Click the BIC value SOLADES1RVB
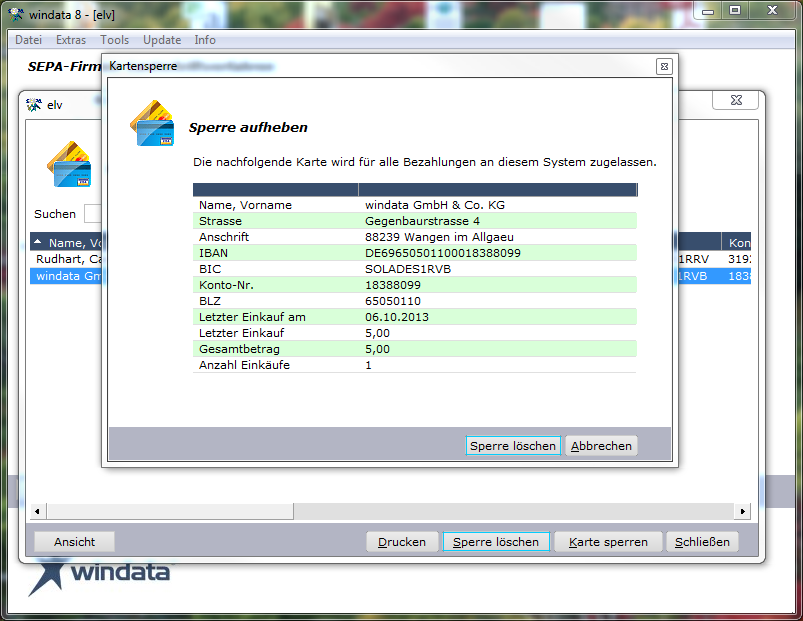Screen dimensions: 803x621 pos(408,269)
